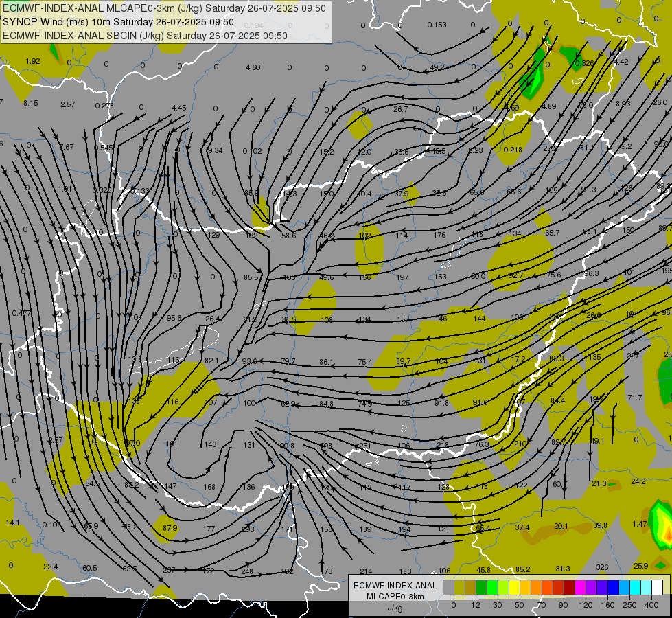Click the map value 49.2

[437, 67]
